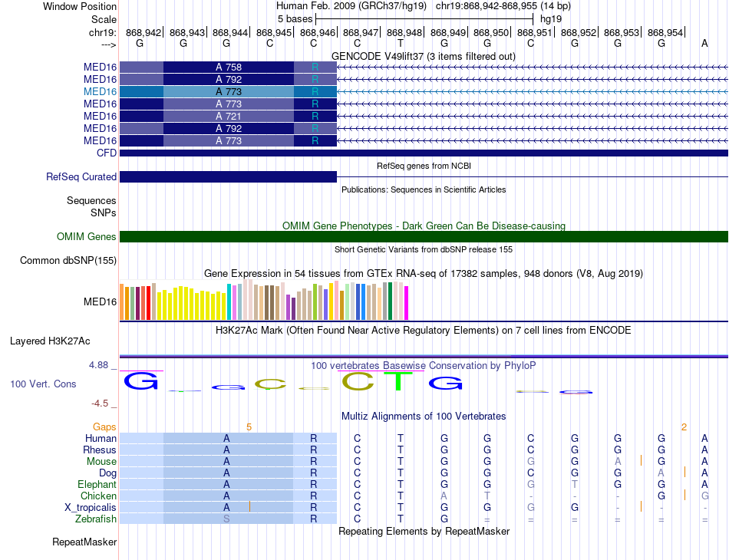The height and width of the screenshot is (560, 729).
Task: Open the GTEx tissue expression bar chart
Action: [x=264, y=300]
